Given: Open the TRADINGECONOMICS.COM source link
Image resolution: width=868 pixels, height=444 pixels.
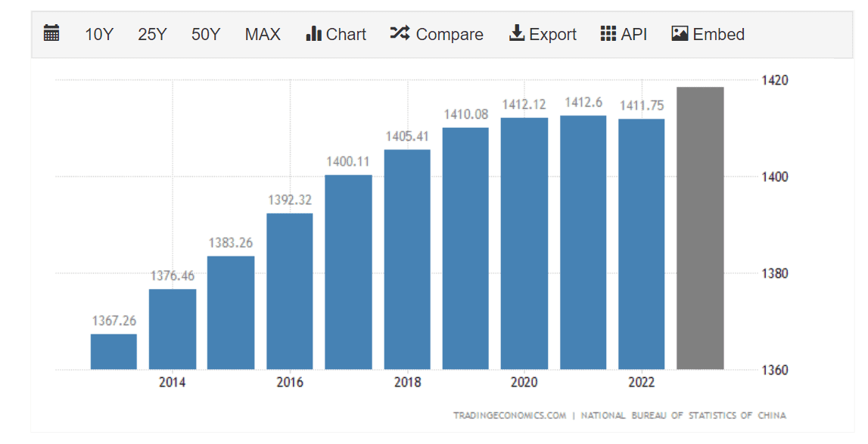Looking at the screenshot, I should point(509,415).
